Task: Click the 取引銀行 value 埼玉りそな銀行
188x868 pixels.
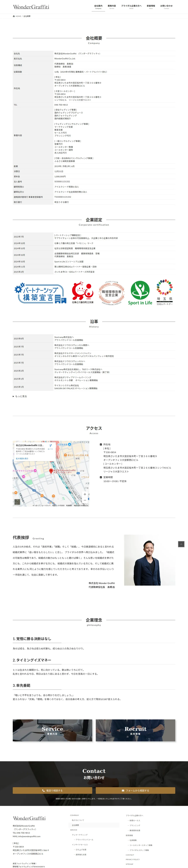Action: pyautogui.click(x=62, y=202)
